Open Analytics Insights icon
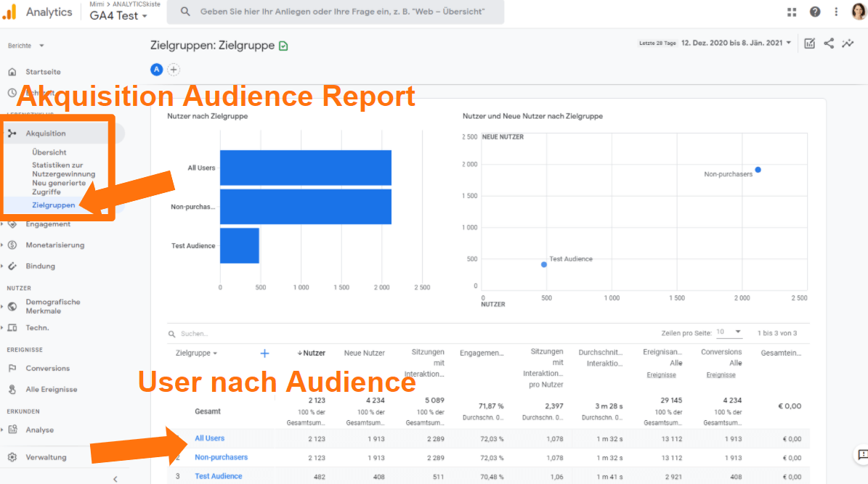868x484 pixels. pyautogui.click(x=848, y=43)
